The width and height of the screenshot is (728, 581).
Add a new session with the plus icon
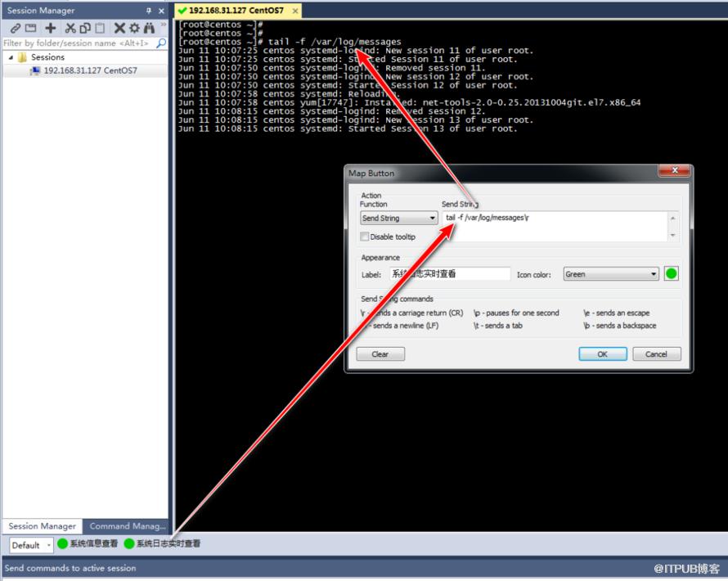[51, 29]
